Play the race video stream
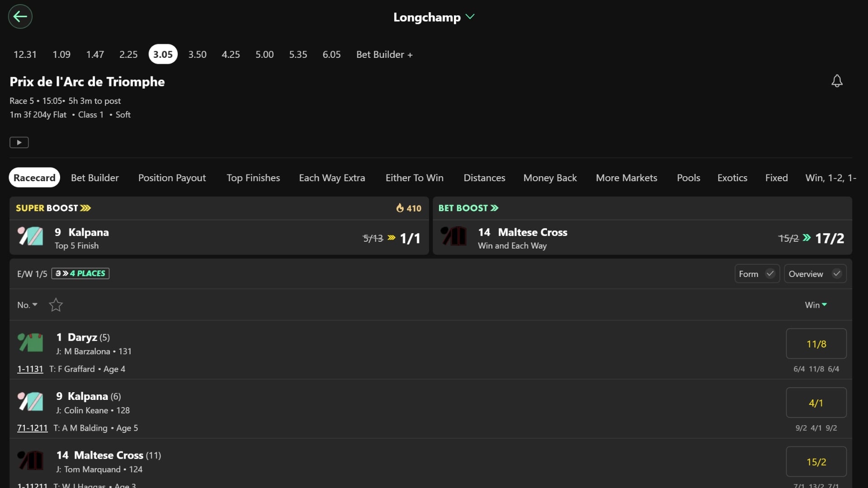 coord(19,142)
